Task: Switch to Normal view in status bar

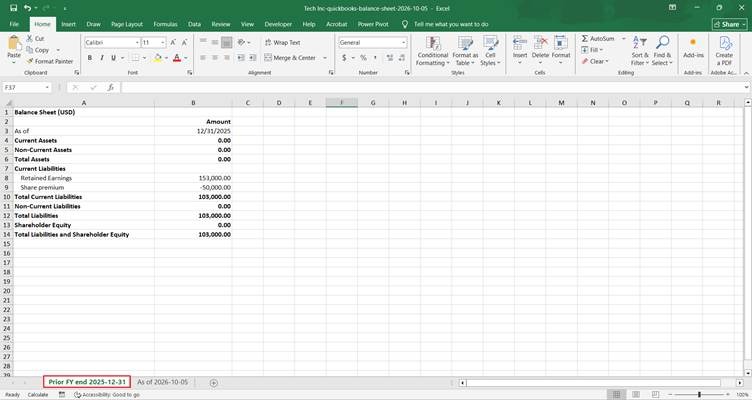Action: tap(616, 394)
